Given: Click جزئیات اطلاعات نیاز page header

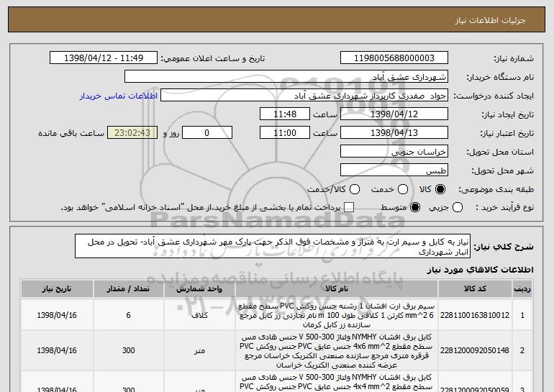Looking at the screenshot, I should (x=490, y=20).
